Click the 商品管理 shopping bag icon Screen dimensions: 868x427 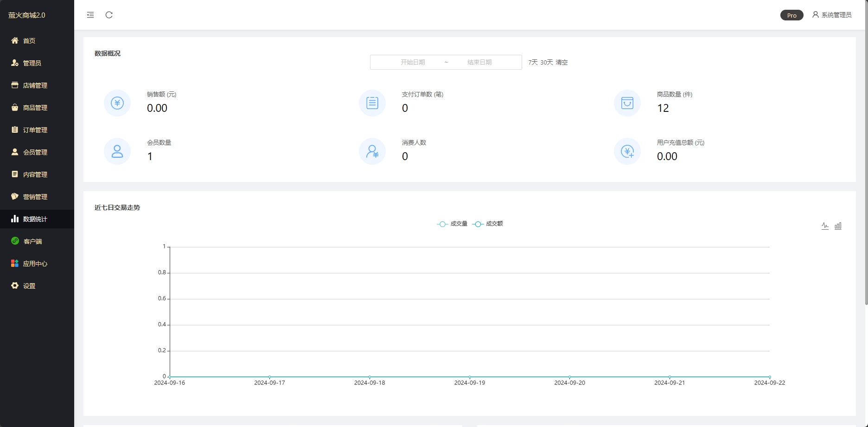15,107
